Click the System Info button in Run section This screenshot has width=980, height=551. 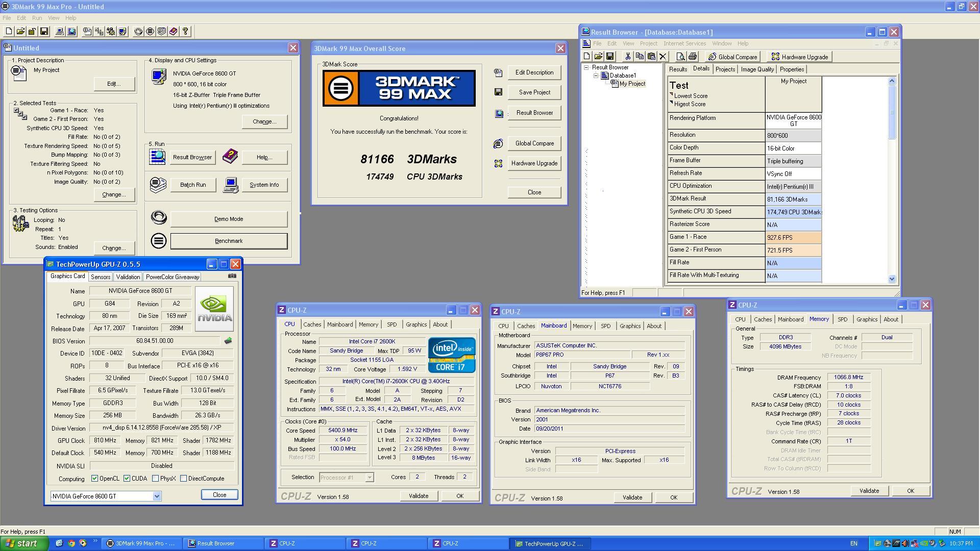[264, 185]
